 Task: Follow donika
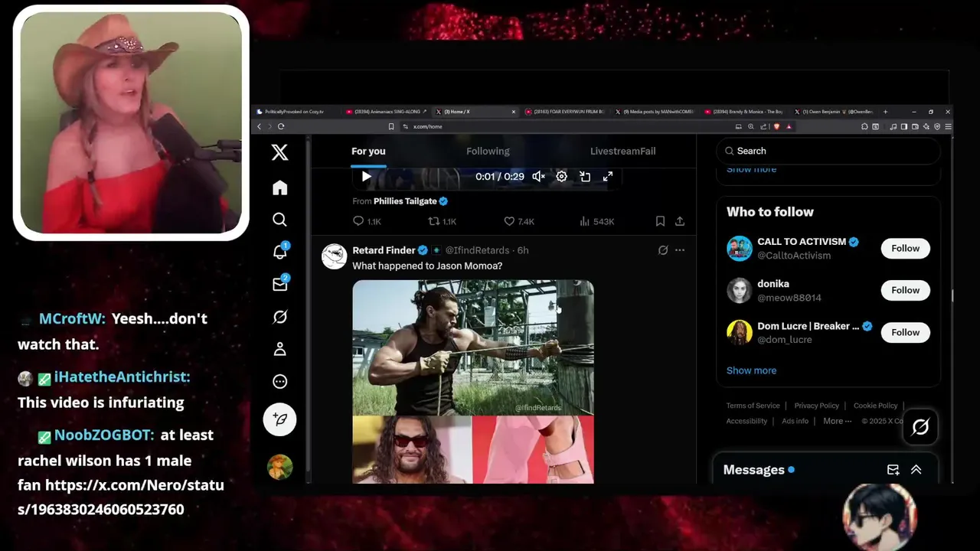(905, 290)
